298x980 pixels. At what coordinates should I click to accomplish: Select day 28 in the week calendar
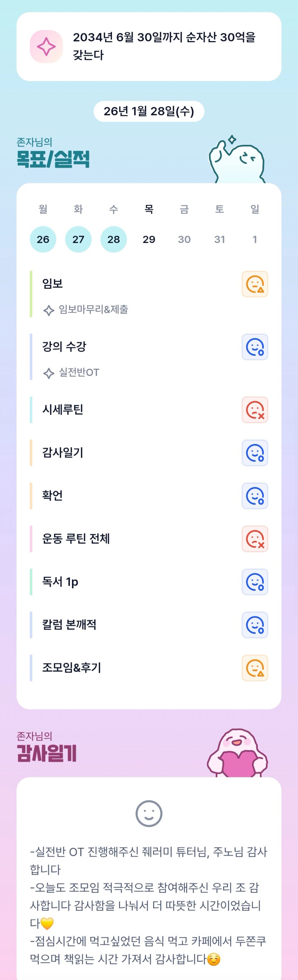(x=114, y=239)
